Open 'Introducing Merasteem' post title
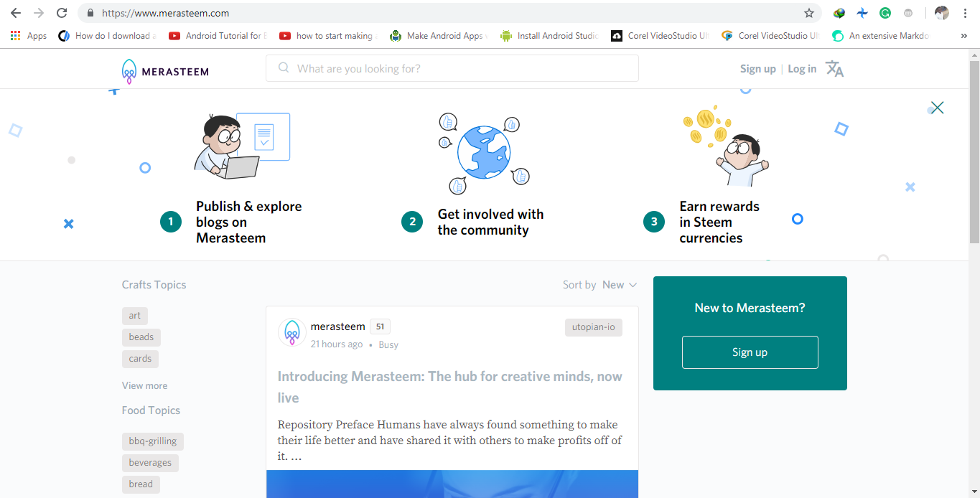The width and height of the screenshot is (980, 498). [450, 387]
